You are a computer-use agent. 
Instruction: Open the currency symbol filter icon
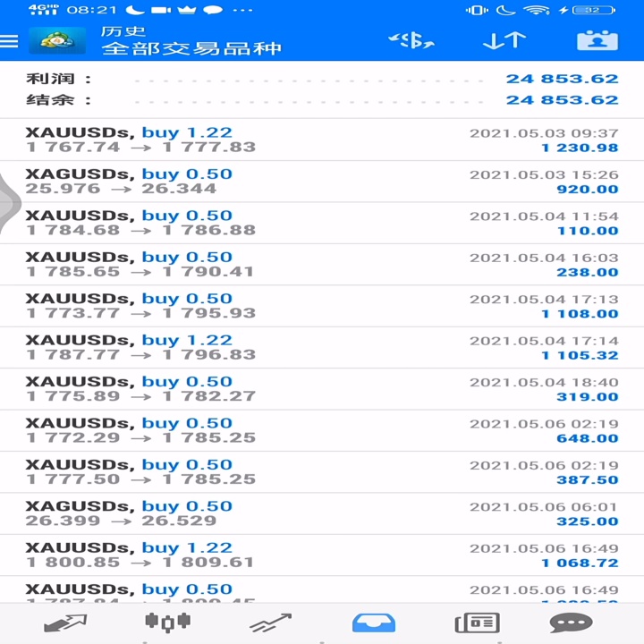411,40
